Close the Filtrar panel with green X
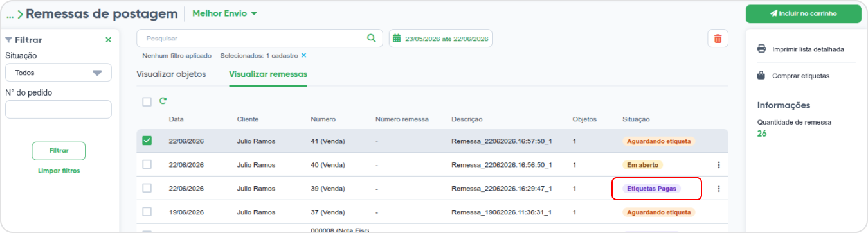The width and height of the screenshot is (868, 233). coord(108,40)
